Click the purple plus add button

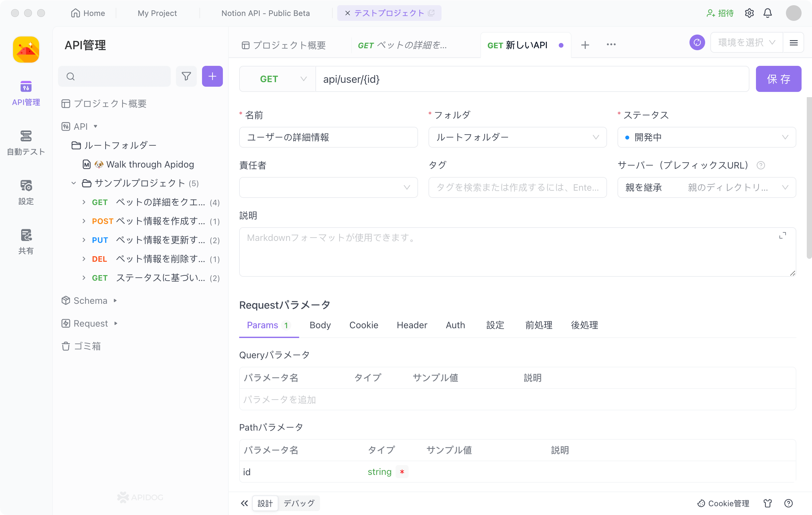(212, 76)
